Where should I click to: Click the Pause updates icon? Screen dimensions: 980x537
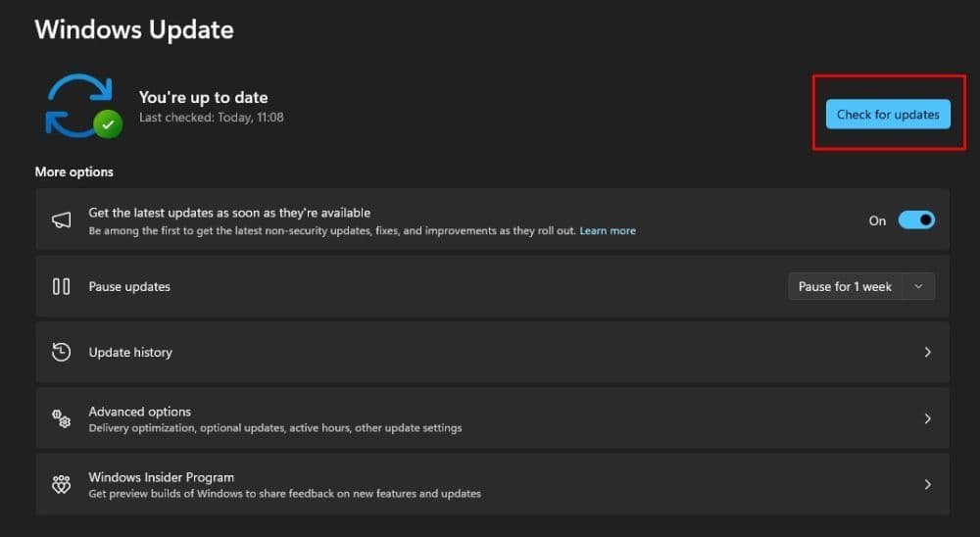(61, 286)
